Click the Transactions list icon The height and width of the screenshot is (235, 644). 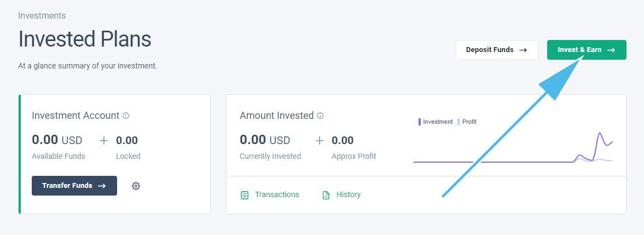[x=245, y=195]
